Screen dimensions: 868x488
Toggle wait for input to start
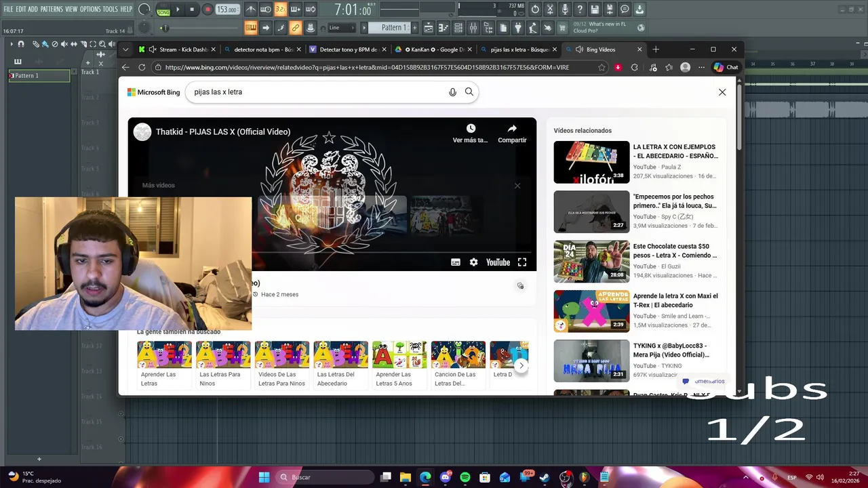tap(266, 9)
